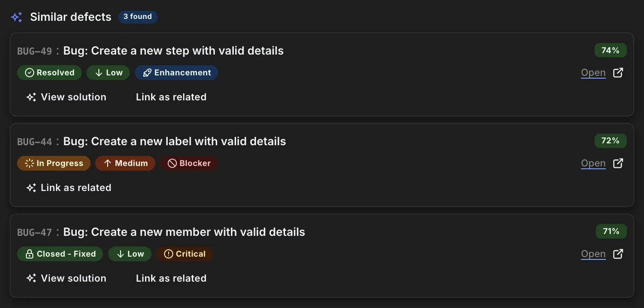The image size is (644, 308).
Task: Link BUG-47 as related
Action: click(x=171, y=278)
